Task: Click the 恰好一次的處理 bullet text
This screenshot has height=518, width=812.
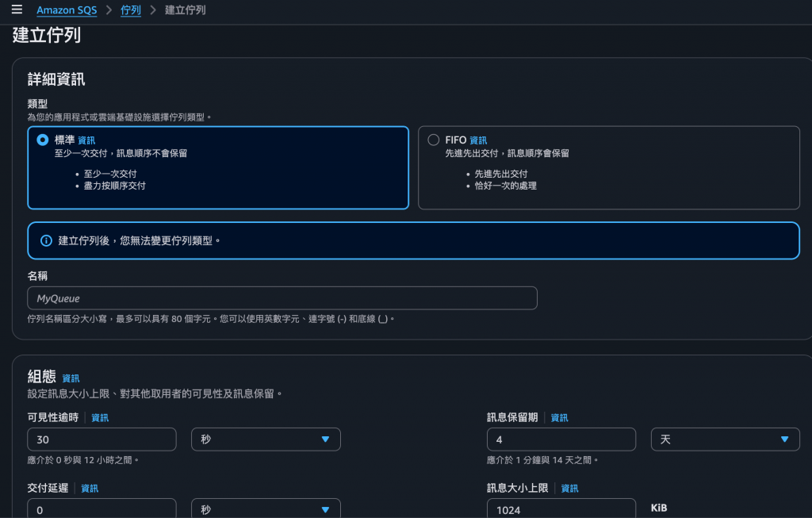Action: click(x=505, y=186)
